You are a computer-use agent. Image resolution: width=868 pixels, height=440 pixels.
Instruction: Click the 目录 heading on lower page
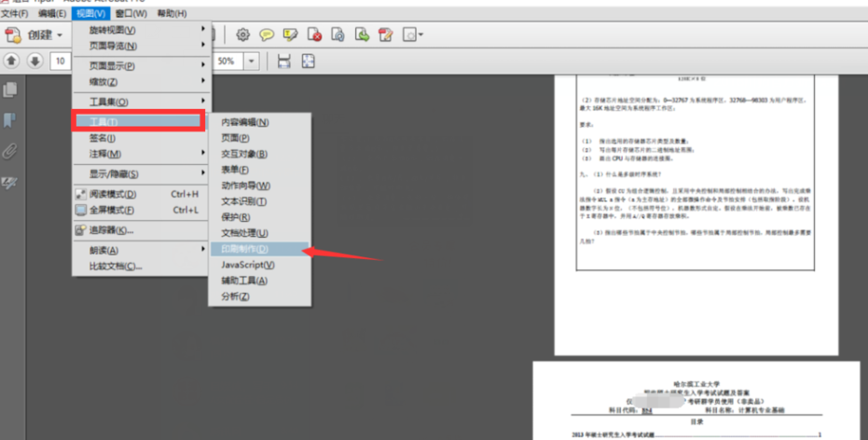(x=696, y=421)
